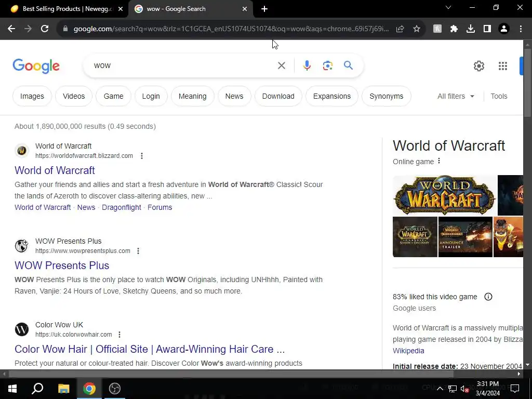Open the Color Wow Hair Official Site link
Image resolution: width=532 pixels, height=399 pixels.
[x=150, y=349]
